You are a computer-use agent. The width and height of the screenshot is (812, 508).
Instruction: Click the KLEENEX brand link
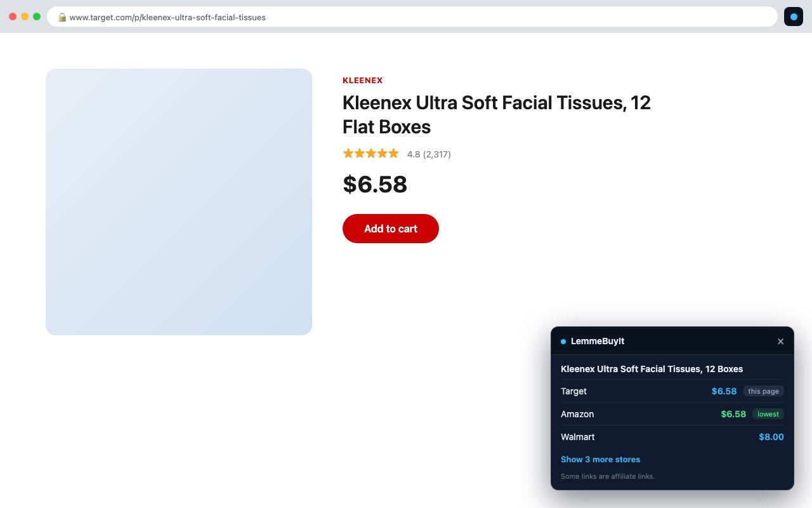coord(363,81)
